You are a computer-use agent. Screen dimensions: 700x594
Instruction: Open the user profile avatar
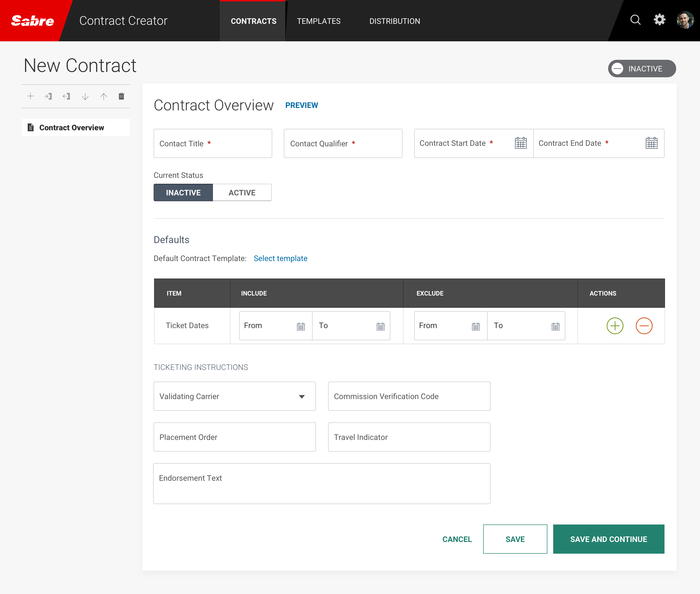pyautogui.click(x=685, y=20)
